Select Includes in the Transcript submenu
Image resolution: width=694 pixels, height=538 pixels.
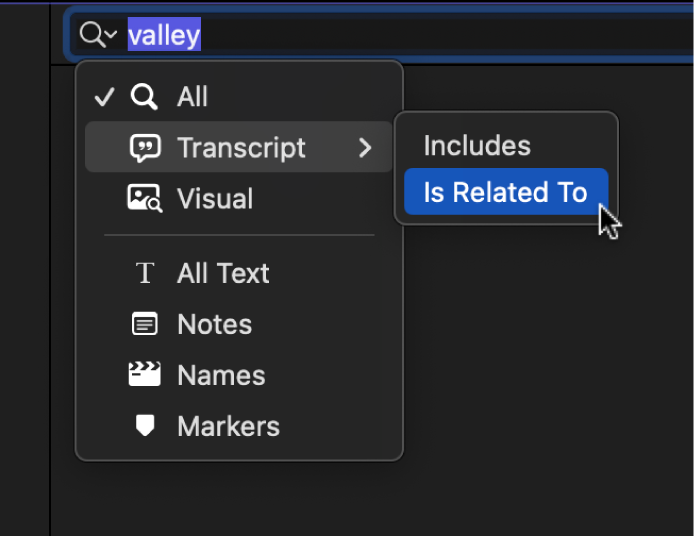(x=477, y=146)
